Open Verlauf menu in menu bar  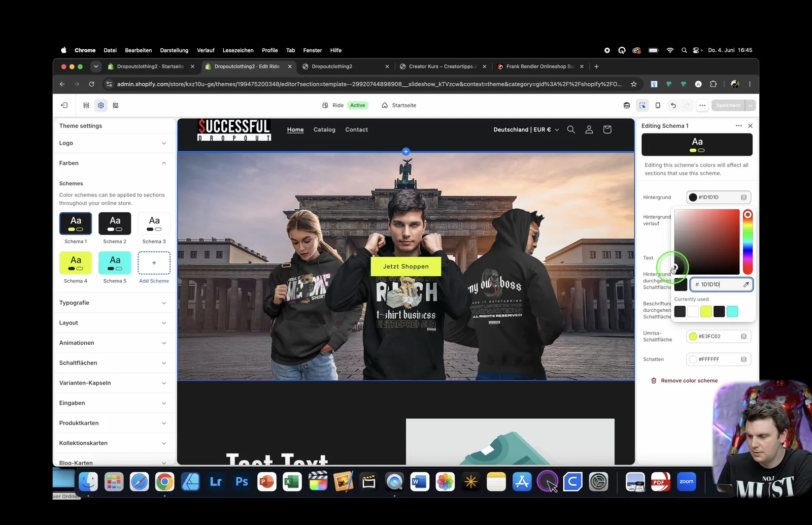[x=206, y=50]
